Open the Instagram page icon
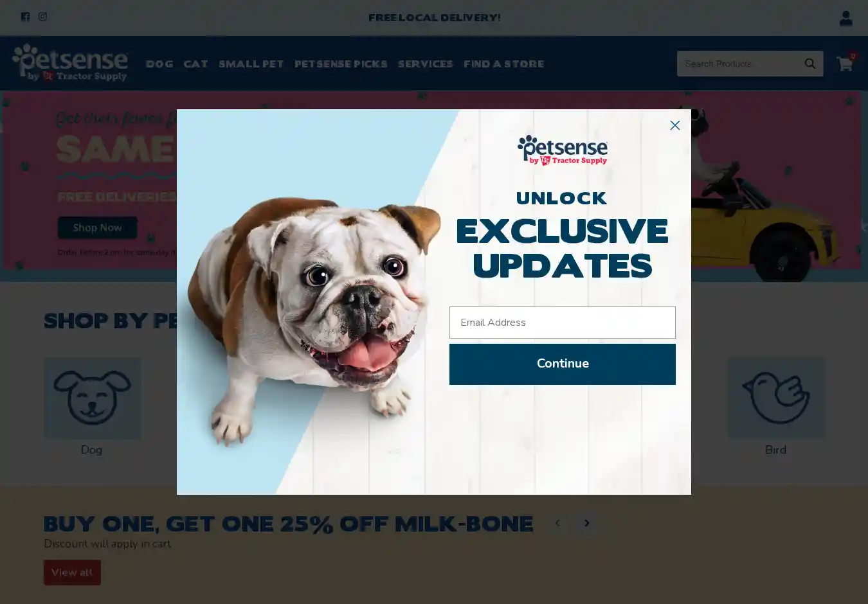Image resolution: width=868 pixels, height=604 pixels. (42, 17)
